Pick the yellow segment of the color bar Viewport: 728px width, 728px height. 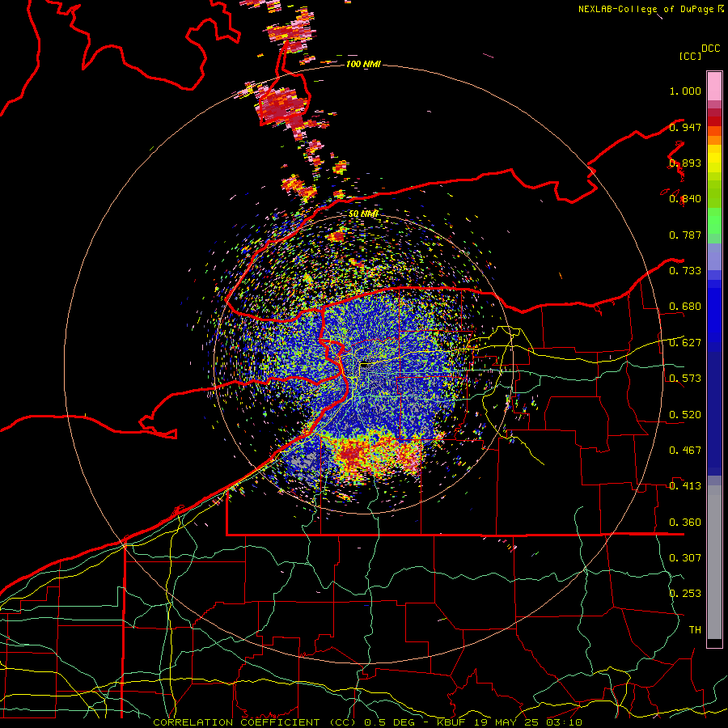pos(714,159)
